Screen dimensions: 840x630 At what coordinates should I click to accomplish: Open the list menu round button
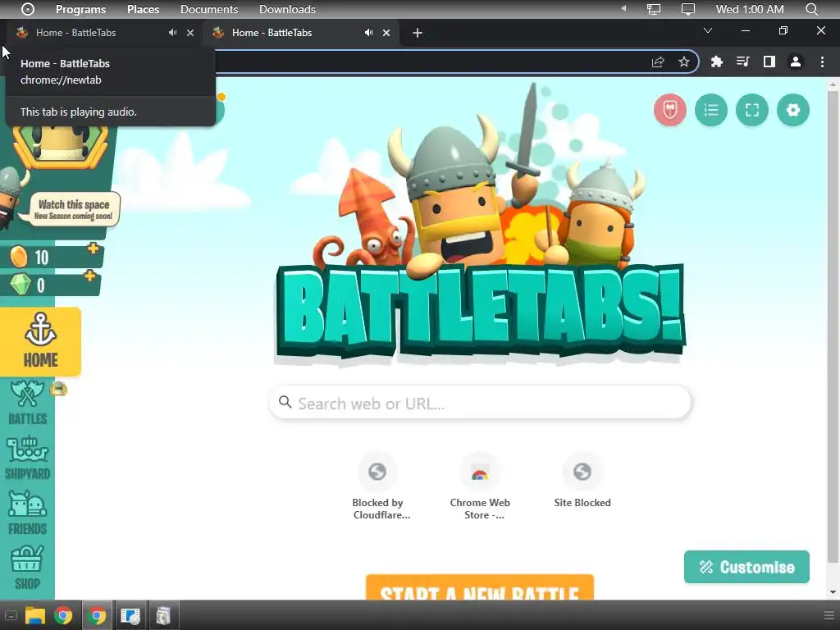[x=711, y=110]
